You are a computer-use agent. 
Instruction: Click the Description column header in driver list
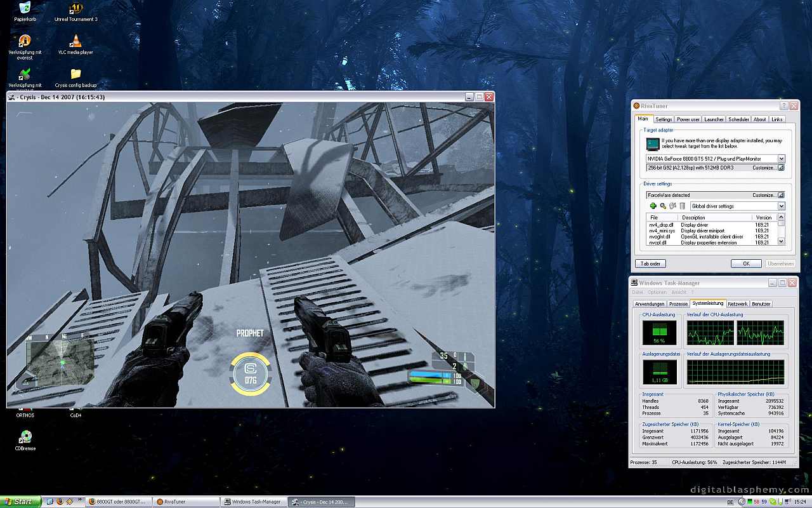click(x=716, y=217)
